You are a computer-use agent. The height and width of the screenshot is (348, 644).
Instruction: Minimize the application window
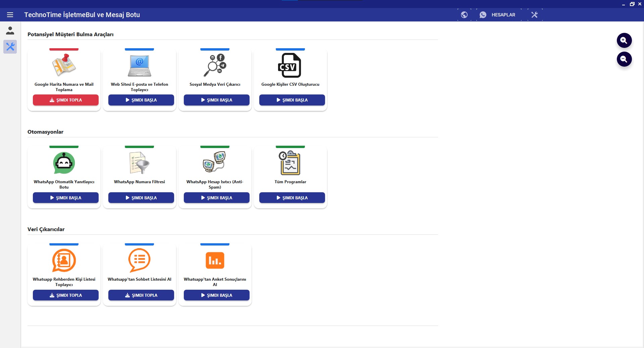623,4
